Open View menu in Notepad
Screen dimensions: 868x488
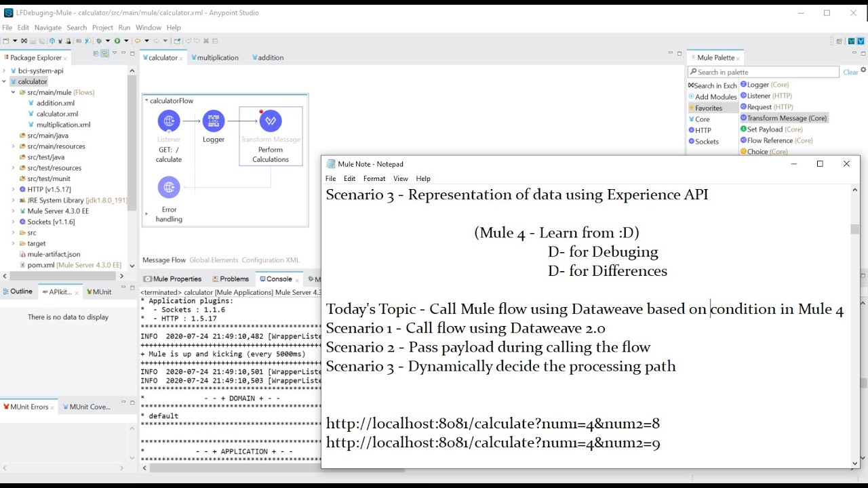pos(400,178)
